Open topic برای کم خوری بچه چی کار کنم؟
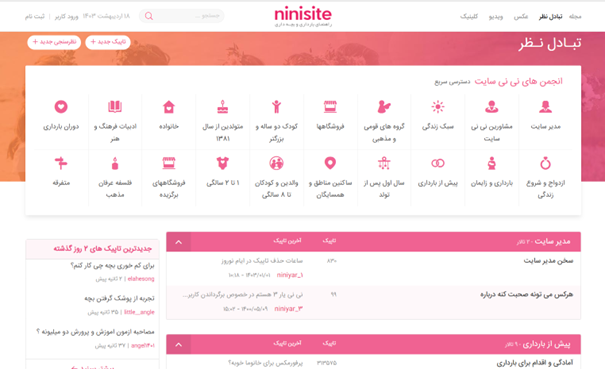 coord(112,266)
